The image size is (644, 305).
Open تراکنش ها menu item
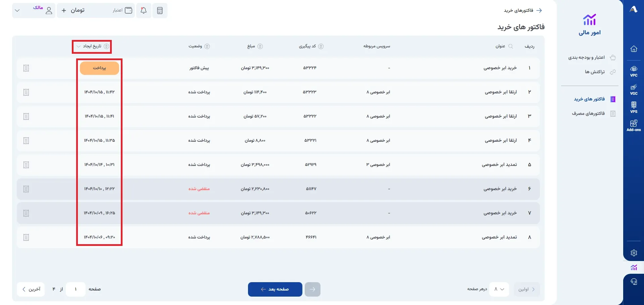(600, 72)
